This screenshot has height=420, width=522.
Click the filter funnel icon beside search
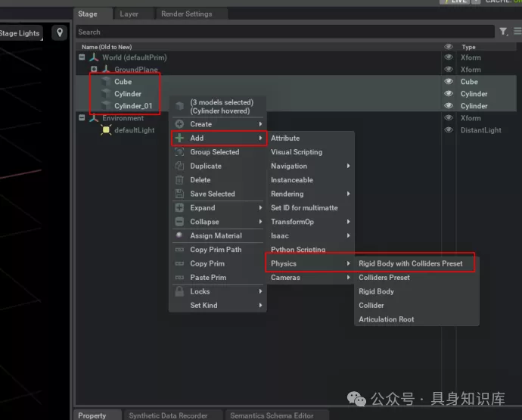(503, 32)
